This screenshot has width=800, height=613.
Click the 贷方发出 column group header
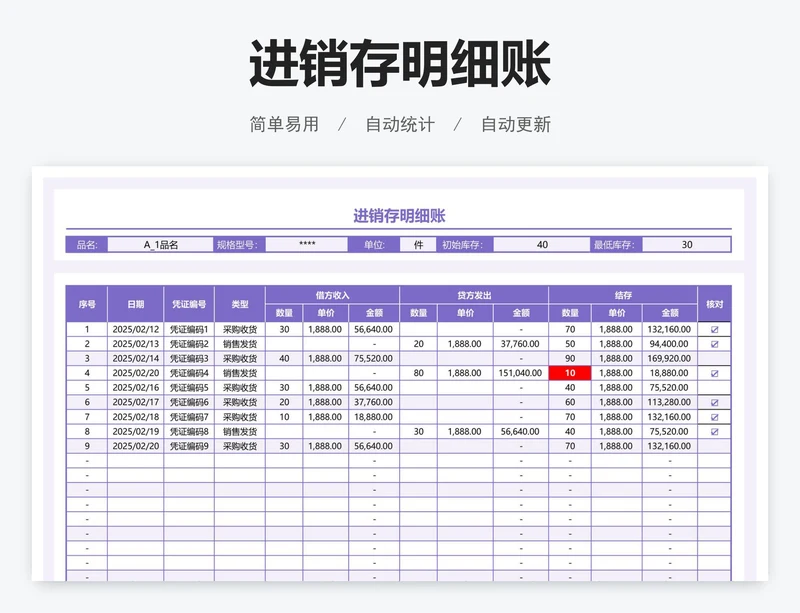(x=474, y=295)
